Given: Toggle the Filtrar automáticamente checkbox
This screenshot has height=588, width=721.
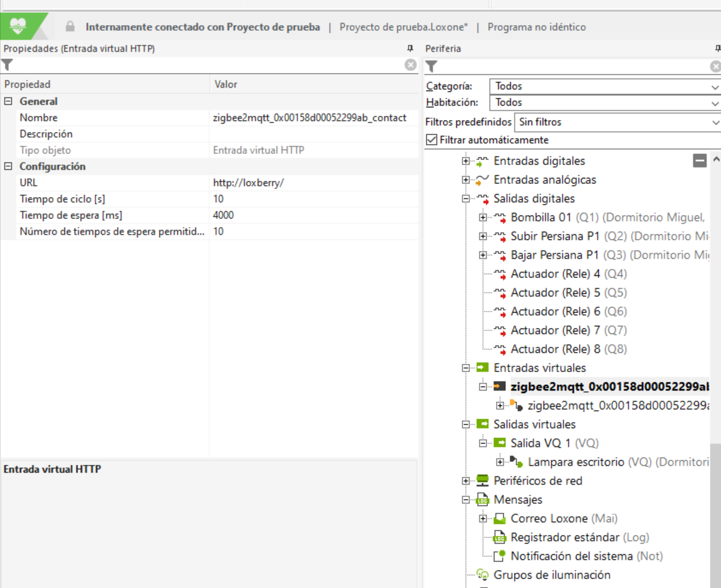Looking at the screenshot, I should click(x=432, y=140).
